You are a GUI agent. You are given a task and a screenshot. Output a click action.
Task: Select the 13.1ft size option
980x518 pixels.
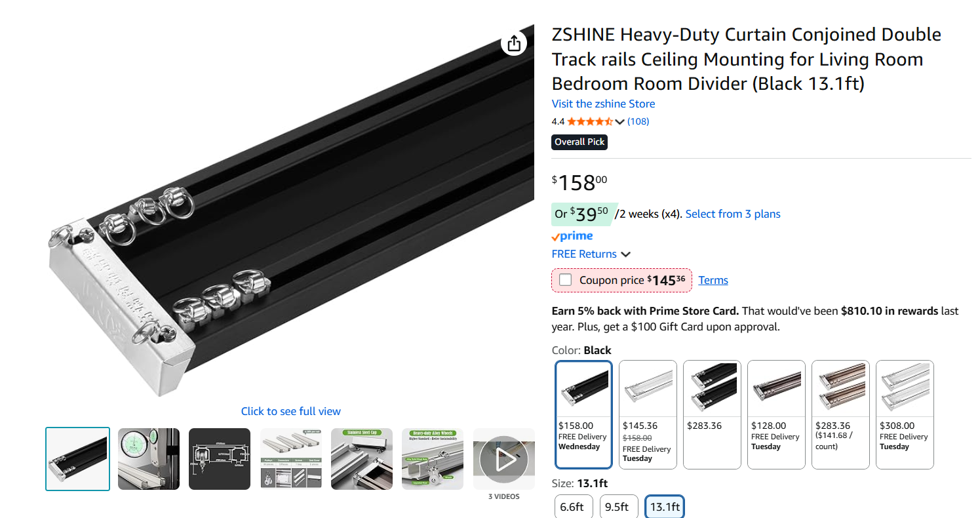[665, 507]
